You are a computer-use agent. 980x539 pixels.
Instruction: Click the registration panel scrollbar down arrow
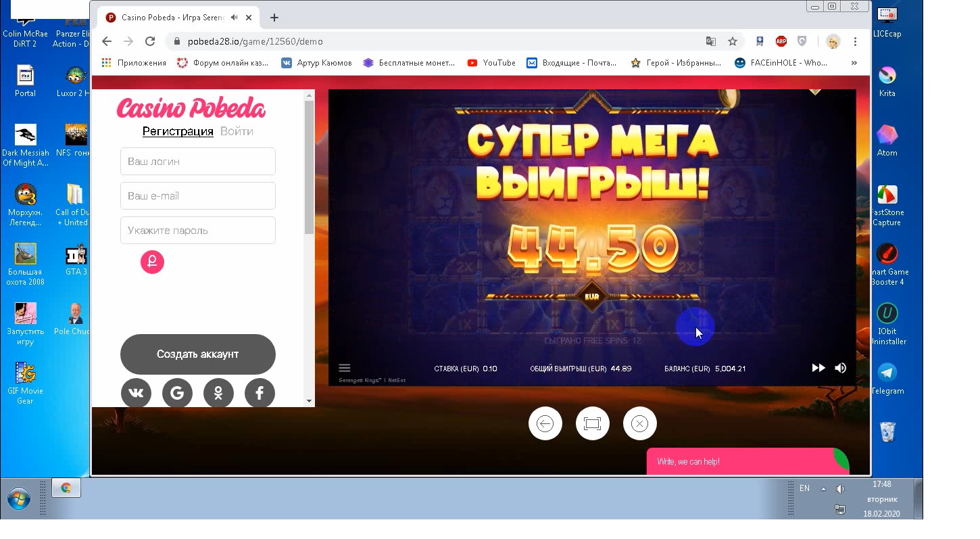tap(310, 401)
